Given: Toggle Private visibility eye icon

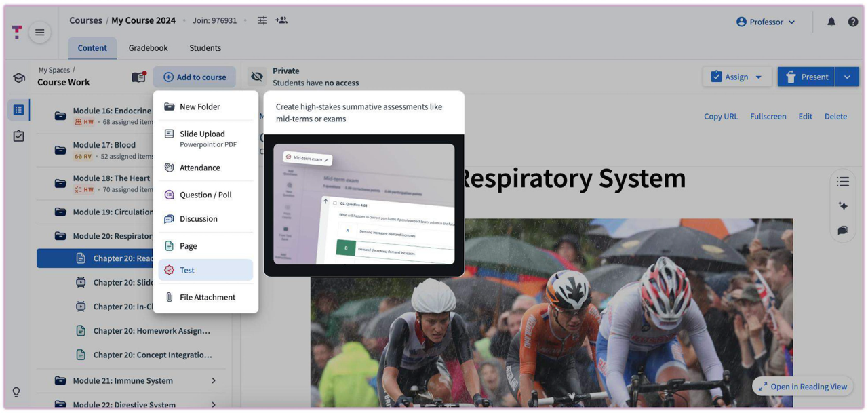Looking at the screenshot, I should click(257, 77).
